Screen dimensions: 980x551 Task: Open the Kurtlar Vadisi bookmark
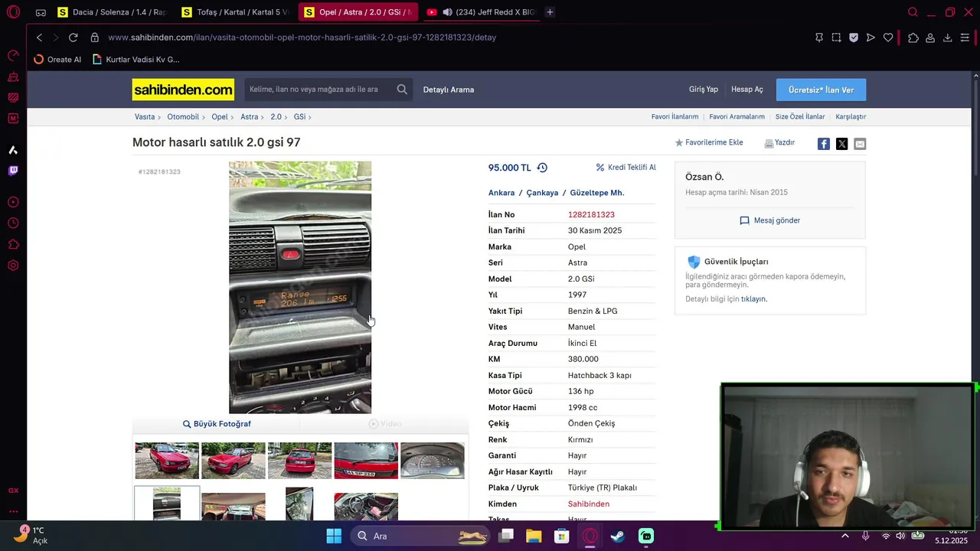coord(136,60)
